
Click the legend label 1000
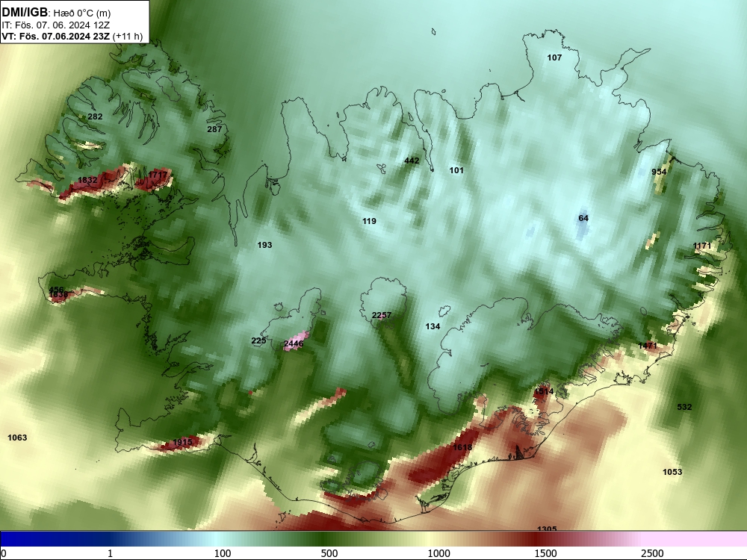click(x=438, y=553)
